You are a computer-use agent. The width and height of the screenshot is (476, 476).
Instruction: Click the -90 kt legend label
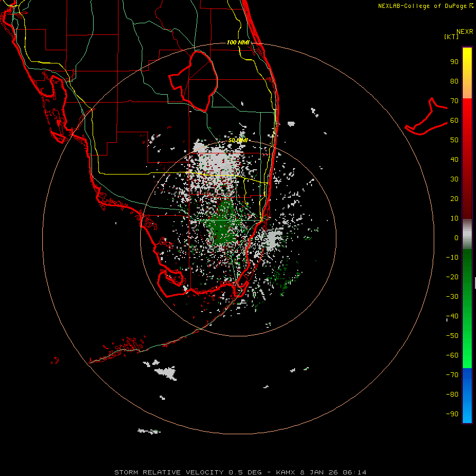(452, 414)
